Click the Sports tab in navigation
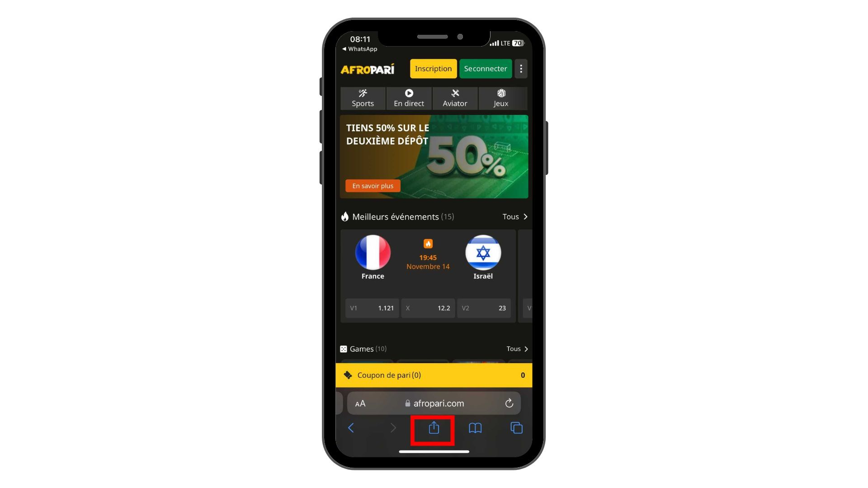868x488 pixels. [363, 97]
